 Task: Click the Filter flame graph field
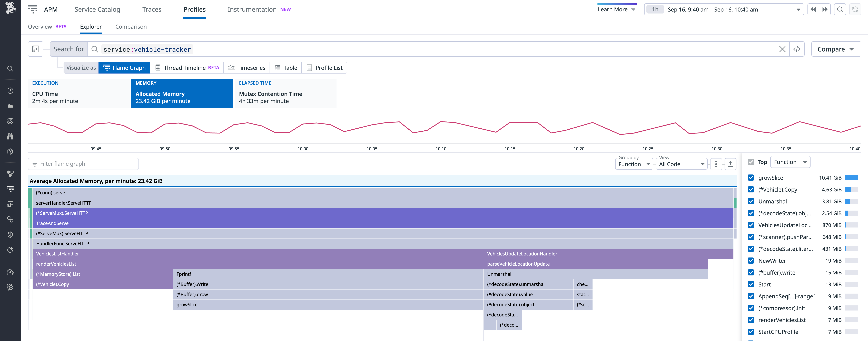[83, 164]
